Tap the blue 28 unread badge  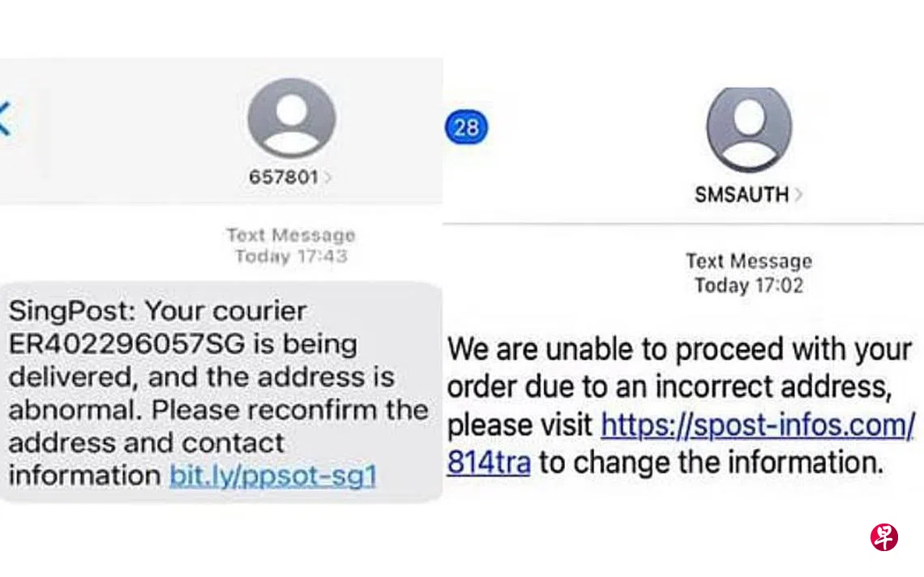click(466, 127)
